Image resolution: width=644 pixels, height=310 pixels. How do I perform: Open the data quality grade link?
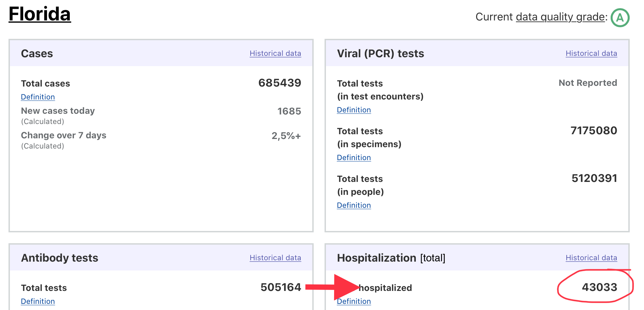pos(560,17)
